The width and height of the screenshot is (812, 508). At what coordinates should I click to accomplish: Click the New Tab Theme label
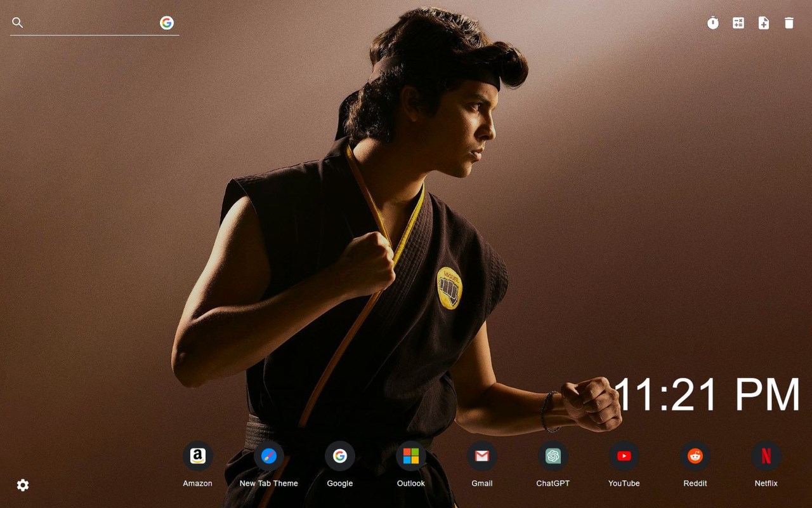[x=269, y=483]
